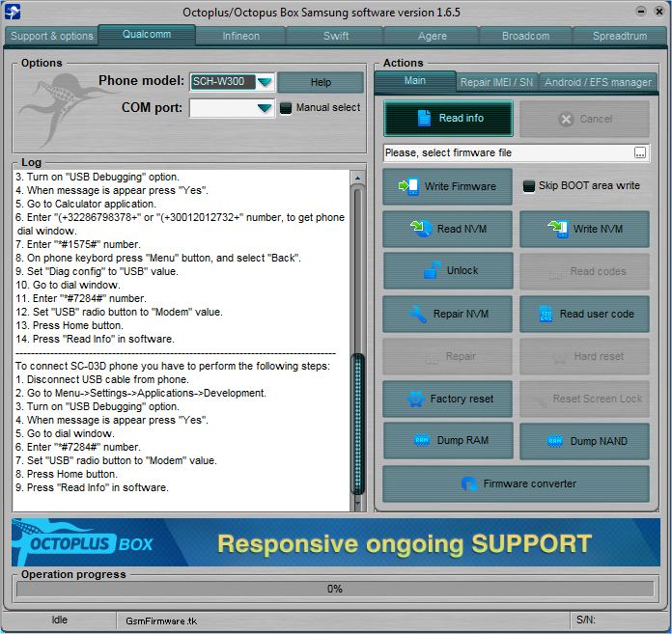Click the Factory reset gear icon
This screenshot has width=672, height=634.
click(416, 399)
